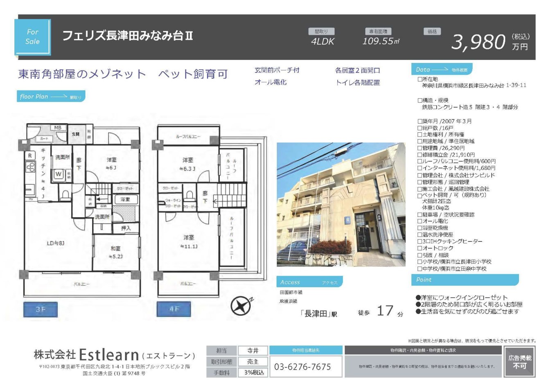Click the 間取り label above 4LDK

tap(321, 32)
